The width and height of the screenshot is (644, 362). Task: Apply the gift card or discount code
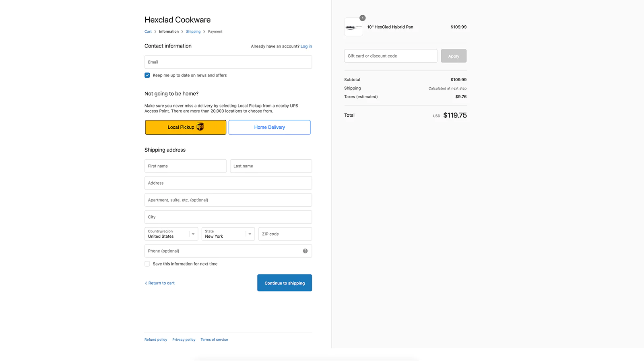click(454, 56)
